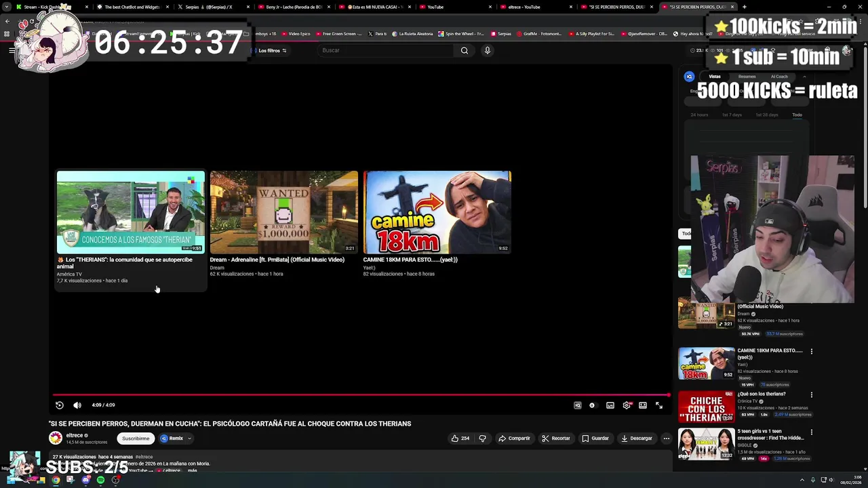Screen dimensions: 868x488
Task: Click inside the Buscar search field
Action: click(x=387, y=50)
